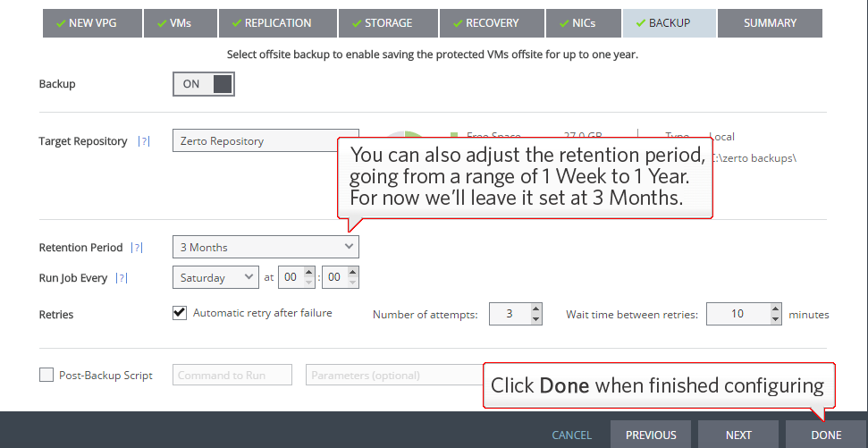Click help icon next to Target Repository
Screen dimensions: 868x448
pyautogui.click(x=144, y=141)
